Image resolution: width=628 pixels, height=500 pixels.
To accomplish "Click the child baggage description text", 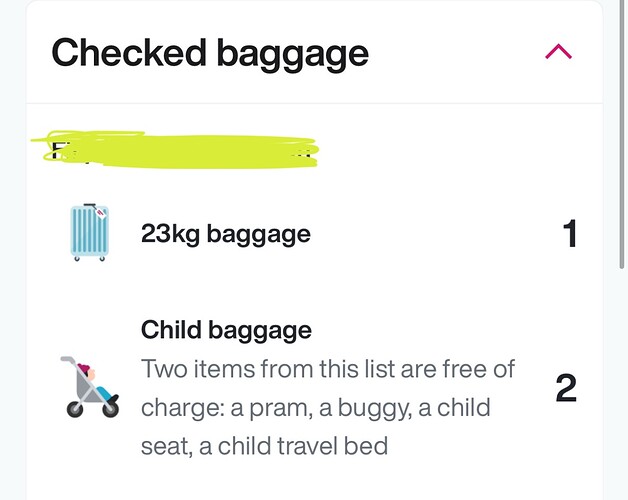I will tap(328, 407).
